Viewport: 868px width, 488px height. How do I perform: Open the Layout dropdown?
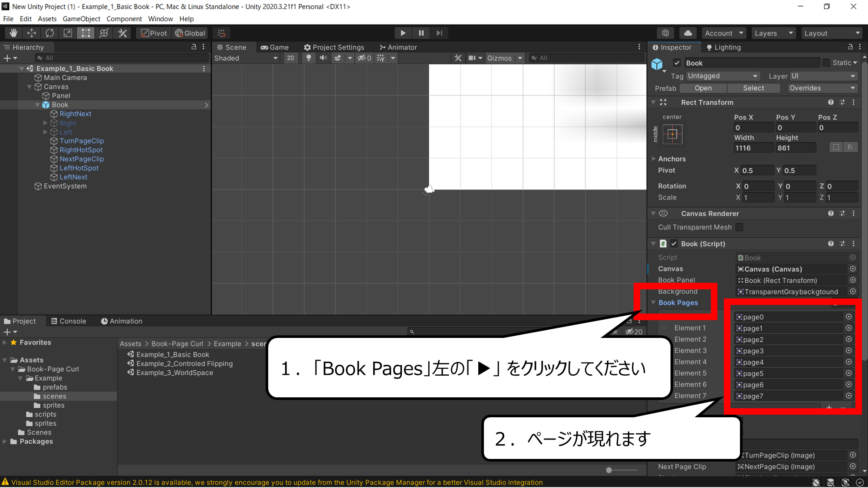[832, 33]
